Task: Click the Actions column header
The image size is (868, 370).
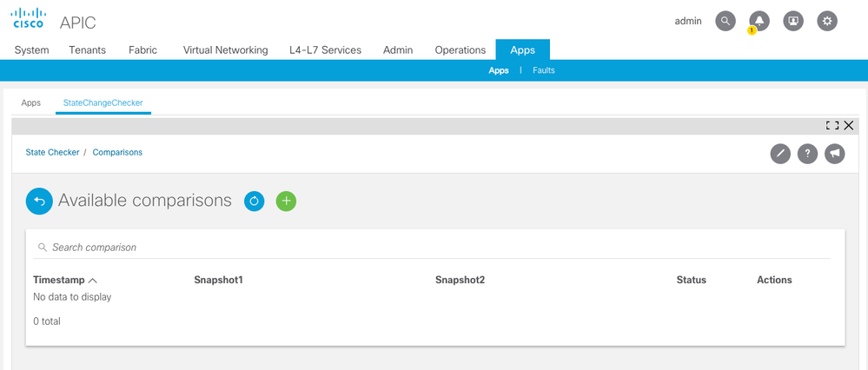Action: [x=774, y=280]
